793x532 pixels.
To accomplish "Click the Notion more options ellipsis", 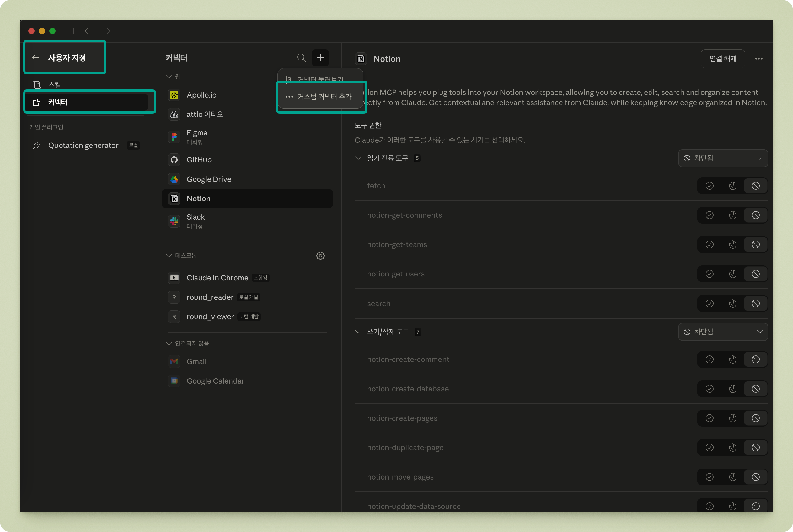I will tap(759, 59).
